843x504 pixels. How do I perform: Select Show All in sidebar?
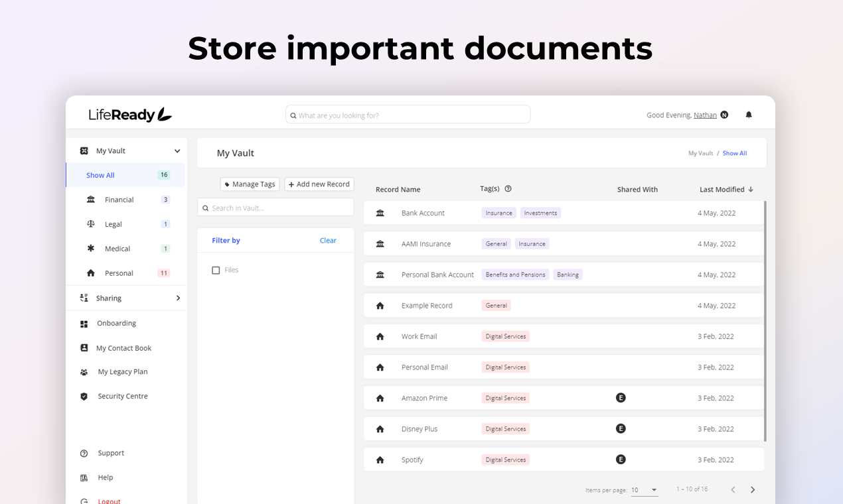coord(125,175)
